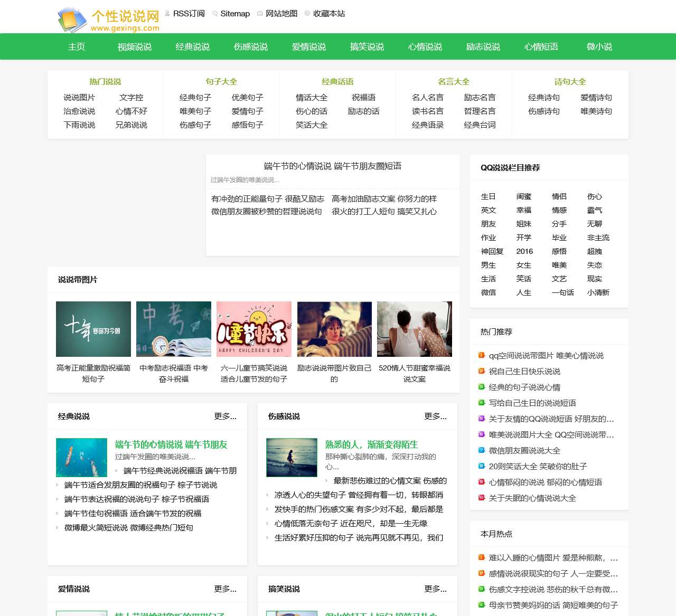Open 更多... in 爱情说说 section

pyautogui.click(x=226, y=589)
